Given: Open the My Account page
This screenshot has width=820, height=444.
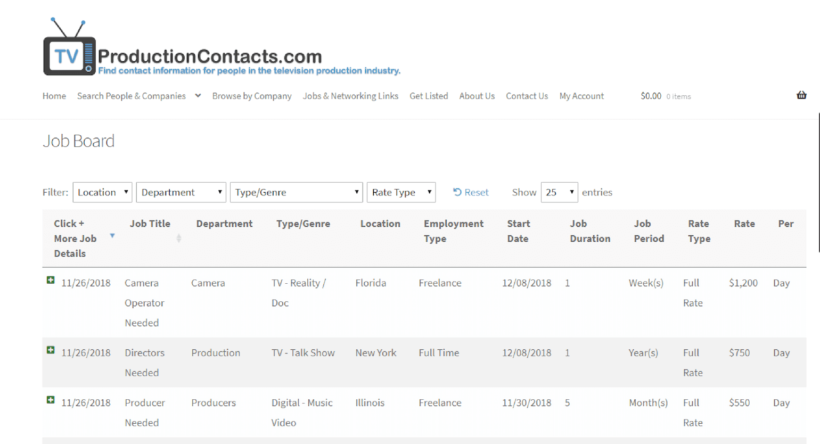Looking at the screenshot, I should 582,96.
